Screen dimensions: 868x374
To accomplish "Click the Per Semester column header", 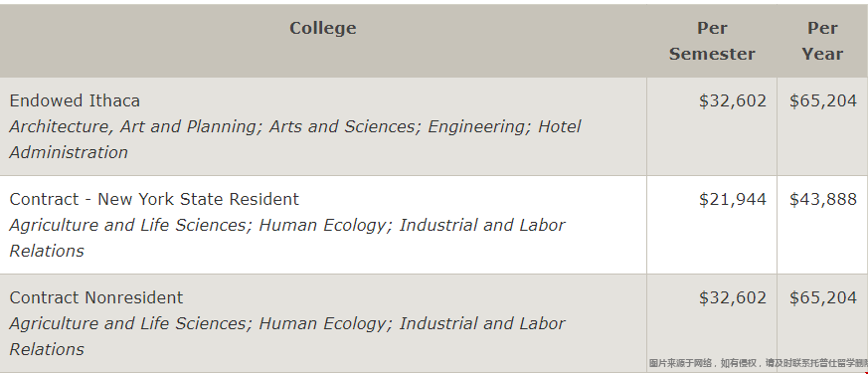I will point(712,41).
